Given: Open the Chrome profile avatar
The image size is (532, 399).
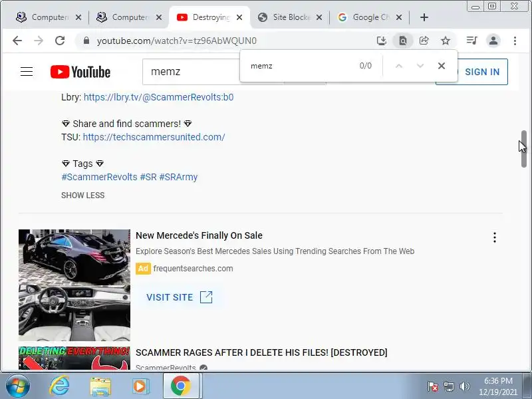Looking at the screenshot, I should pos(493,41).
